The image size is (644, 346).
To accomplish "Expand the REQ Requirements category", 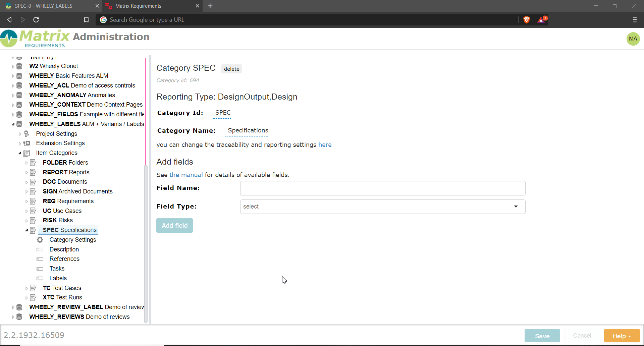I will (26, 201).
